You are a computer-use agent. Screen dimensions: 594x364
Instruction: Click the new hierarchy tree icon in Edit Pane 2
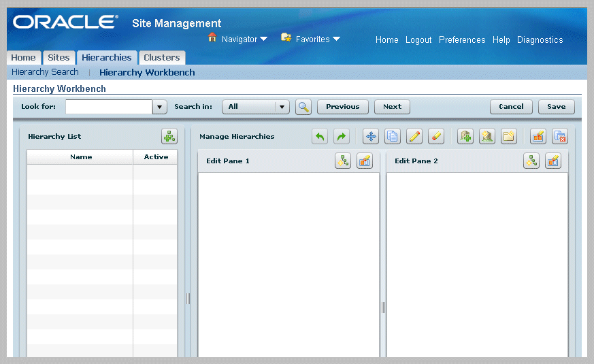pyautogui.click(x=531, y=161)
